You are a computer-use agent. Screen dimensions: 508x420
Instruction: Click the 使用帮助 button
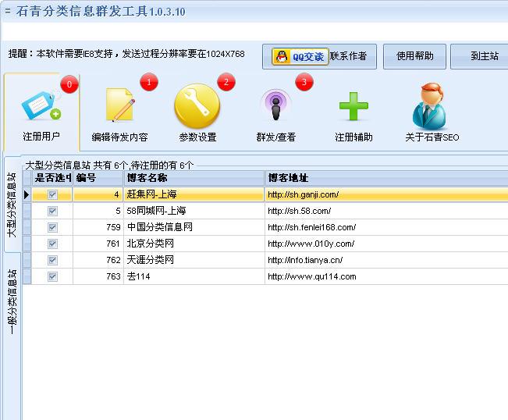tap(414, 56)
